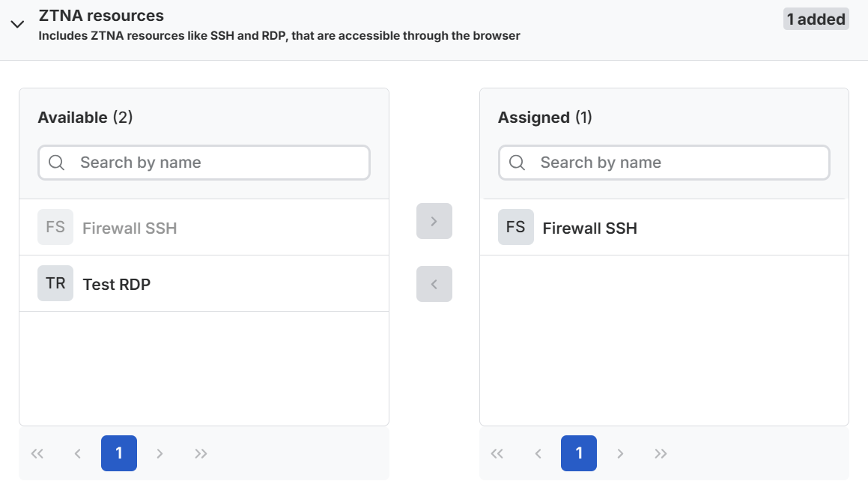Image resolution: width=868 pixels, height=490 pixels.
Task: Click the 1 added badge
Action: tap(816, 19)
